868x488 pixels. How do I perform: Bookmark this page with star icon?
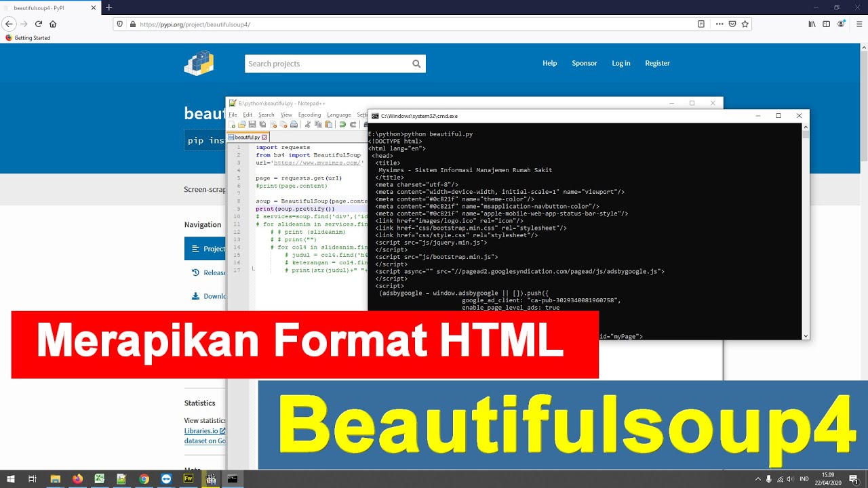tap(745, 24)
